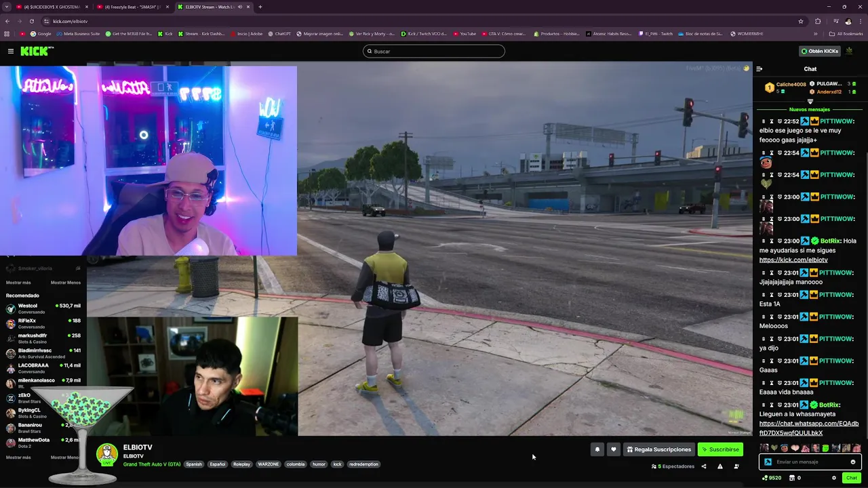
Task: Open Meta Business Suite bookmark
Action: click(x=78, y=34)
